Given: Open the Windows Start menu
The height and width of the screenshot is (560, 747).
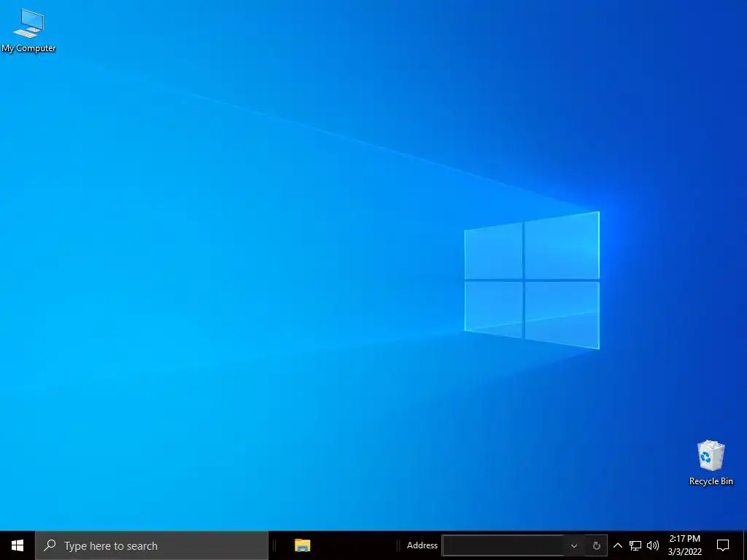Looking at the screenshot, I should 18,545.
